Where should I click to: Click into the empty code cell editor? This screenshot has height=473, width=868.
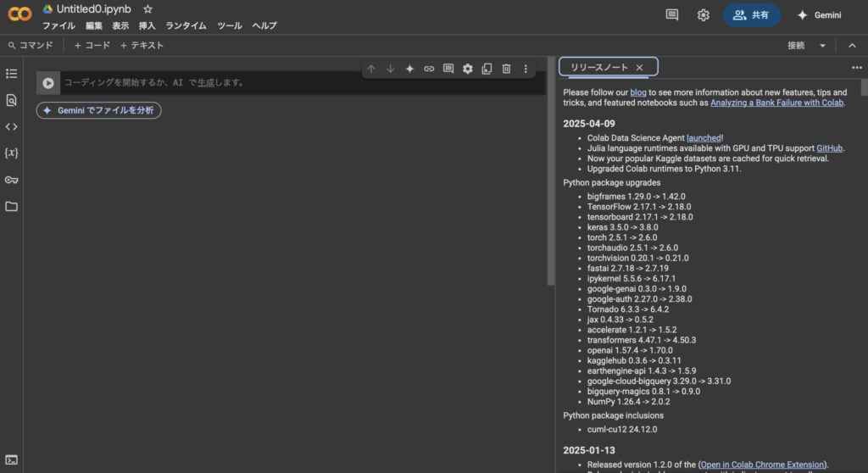302,82
